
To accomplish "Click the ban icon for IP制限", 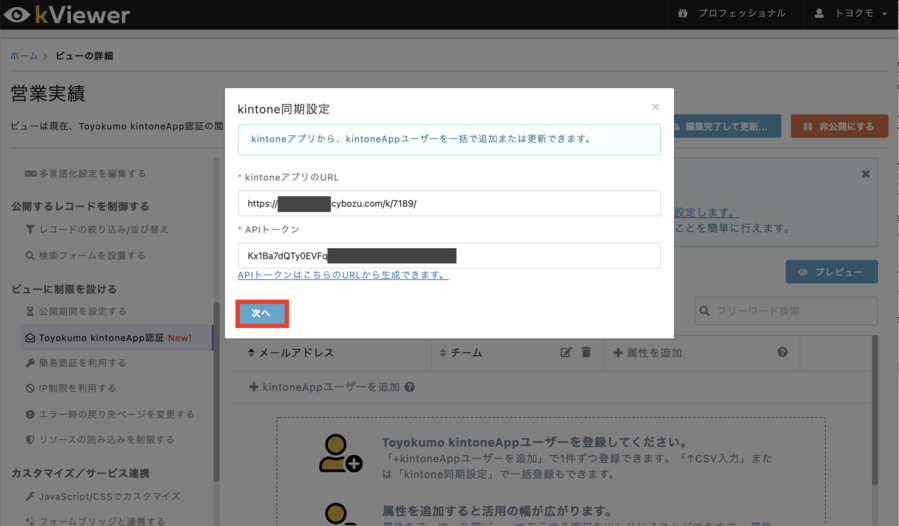I will point(30,388).
